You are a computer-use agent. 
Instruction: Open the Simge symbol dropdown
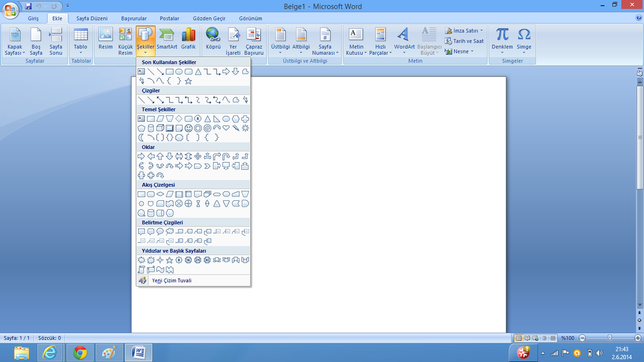[x=524, y=40]
